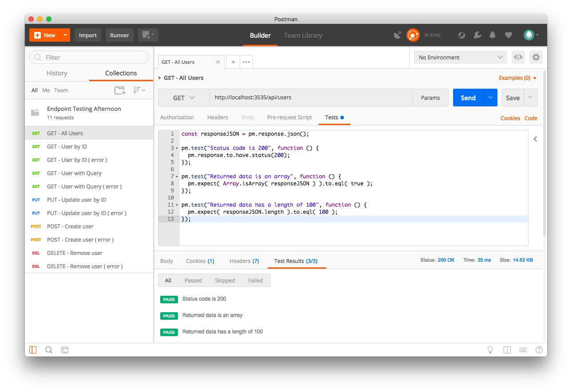Screen dimensions: 572x392
Task: Collapse code fold on line 11
Action: [x=178, y=205]
